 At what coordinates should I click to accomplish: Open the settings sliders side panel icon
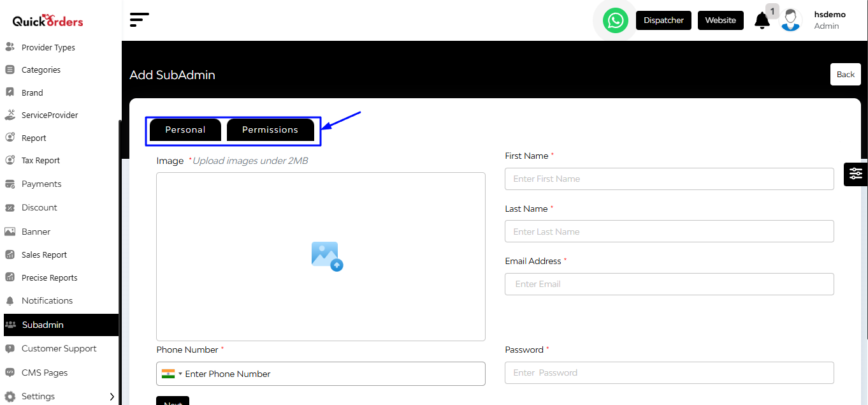tap(855, 173)
